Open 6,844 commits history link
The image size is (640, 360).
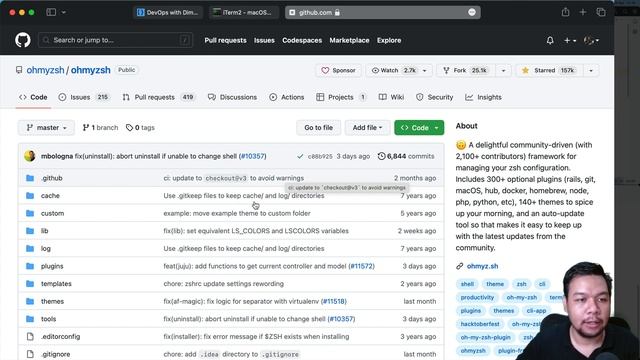click(406, 156)
